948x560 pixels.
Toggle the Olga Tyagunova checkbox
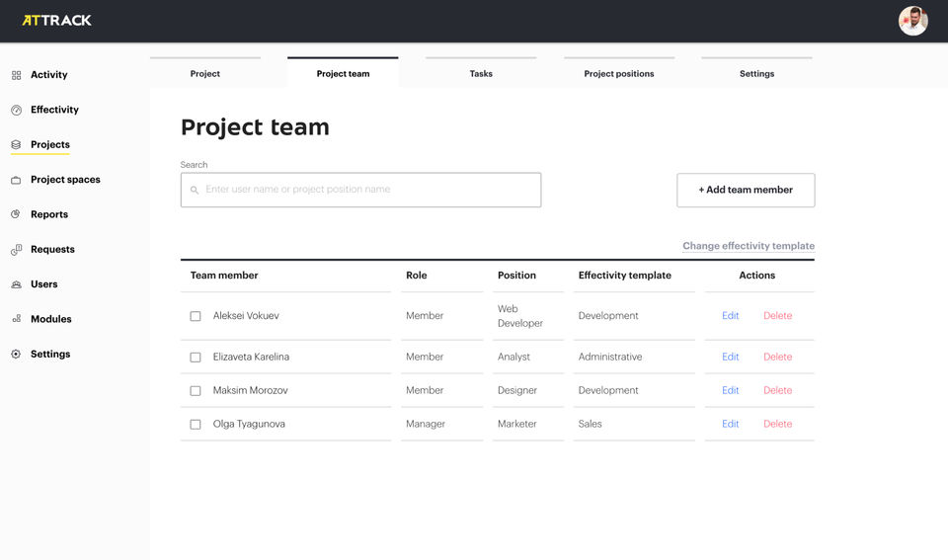[x=196, y=425]
